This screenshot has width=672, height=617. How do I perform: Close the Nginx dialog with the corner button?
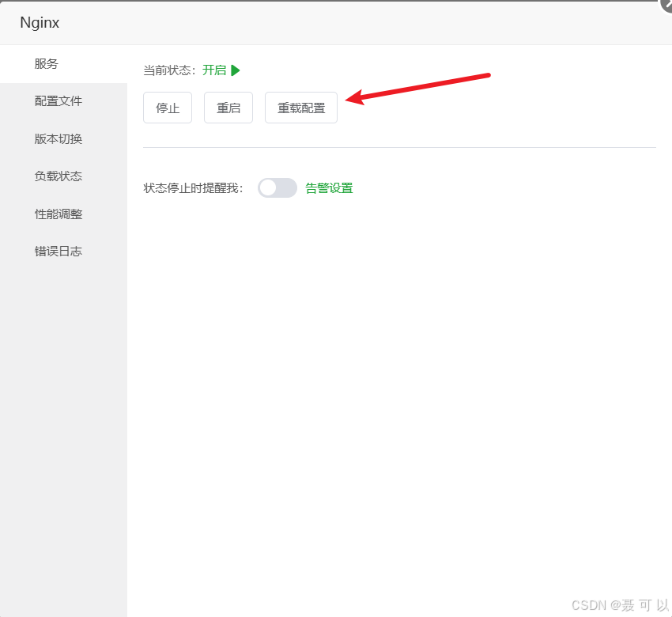click(x=666, y=4)
